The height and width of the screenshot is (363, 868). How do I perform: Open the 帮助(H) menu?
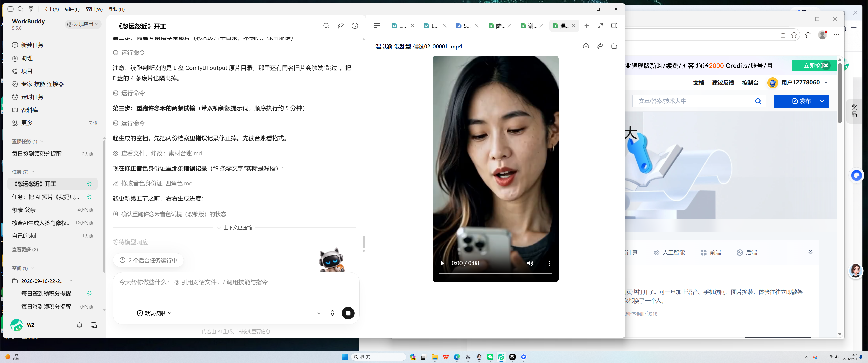tap(117, 9)
